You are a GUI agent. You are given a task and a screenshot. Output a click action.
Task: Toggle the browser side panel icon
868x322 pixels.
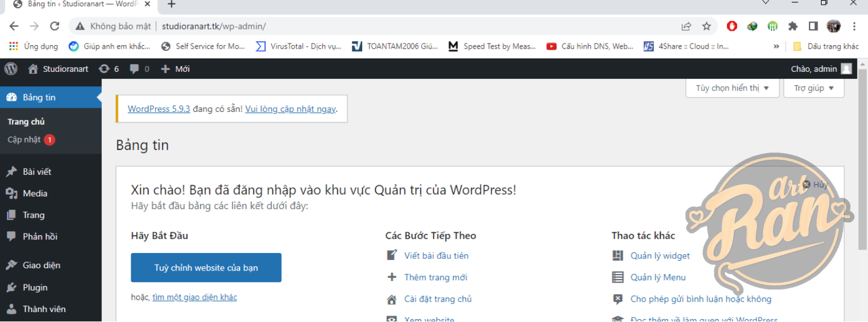coord(813,26)
